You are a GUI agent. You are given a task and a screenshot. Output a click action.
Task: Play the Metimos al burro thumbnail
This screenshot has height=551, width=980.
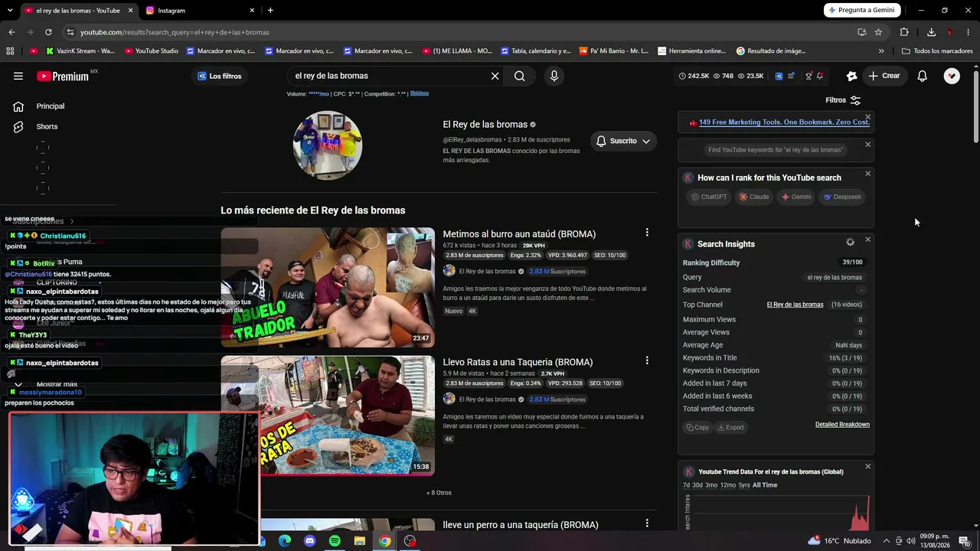point(328,287)
